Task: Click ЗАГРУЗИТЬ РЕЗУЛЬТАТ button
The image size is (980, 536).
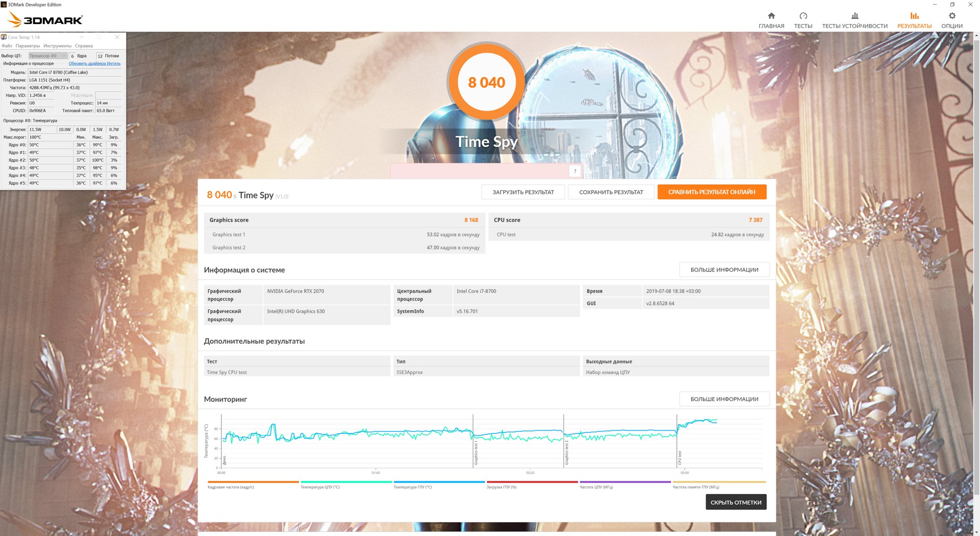Action: (523, 192)
